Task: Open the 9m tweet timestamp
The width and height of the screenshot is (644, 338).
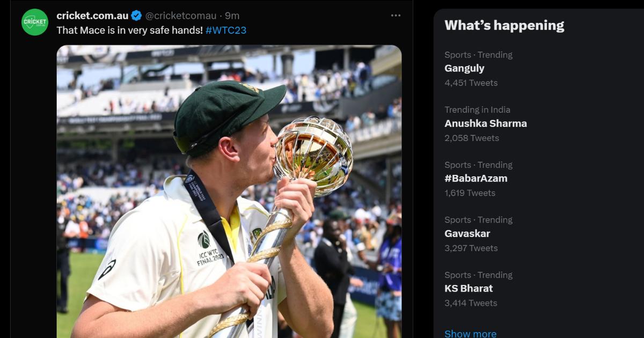Action: point(232,16)
